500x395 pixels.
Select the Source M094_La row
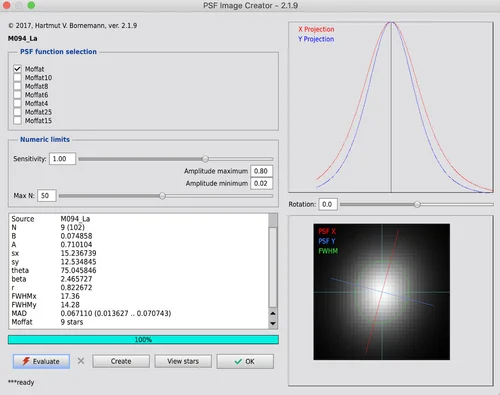tap(138, 219)
